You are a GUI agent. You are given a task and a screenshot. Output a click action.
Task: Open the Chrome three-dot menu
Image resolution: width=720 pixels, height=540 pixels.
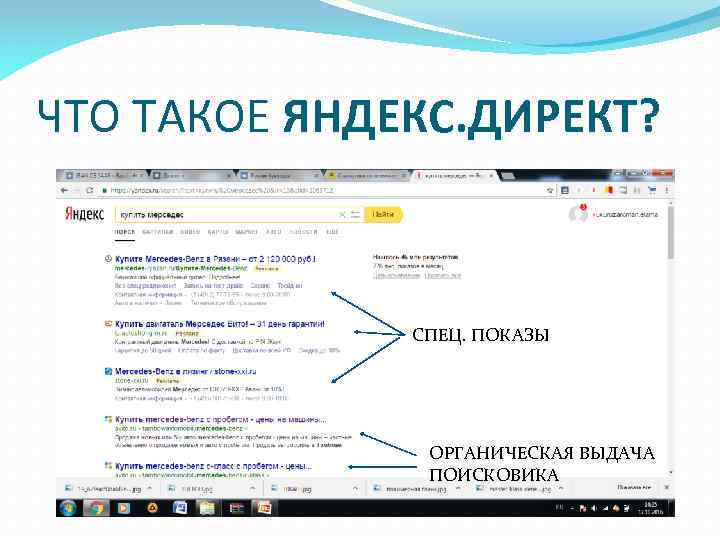click(x=667, y=190)
